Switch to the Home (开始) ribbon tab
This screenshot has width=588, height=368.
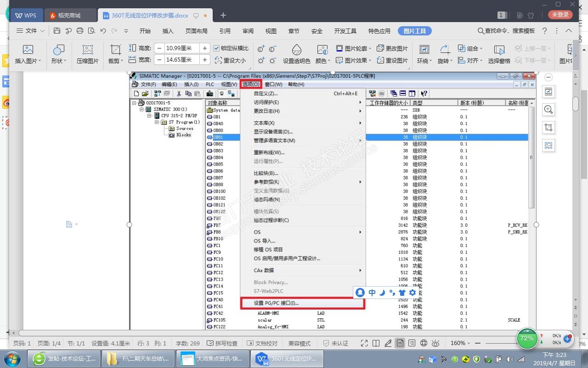point(145,31)
